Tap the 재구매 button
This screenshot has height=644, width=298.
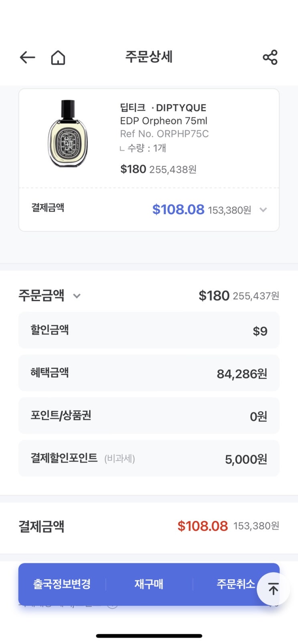pyautogui.click(x=149, y=584)
